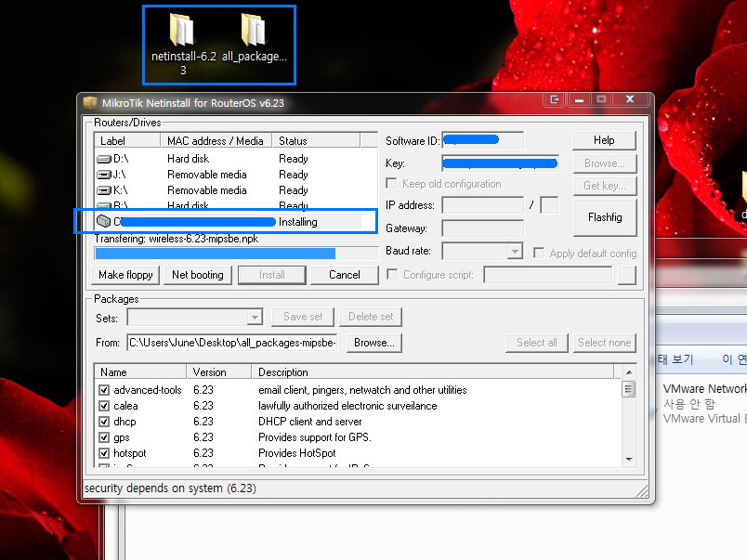Uncheck the calea package

pos(104,406)
